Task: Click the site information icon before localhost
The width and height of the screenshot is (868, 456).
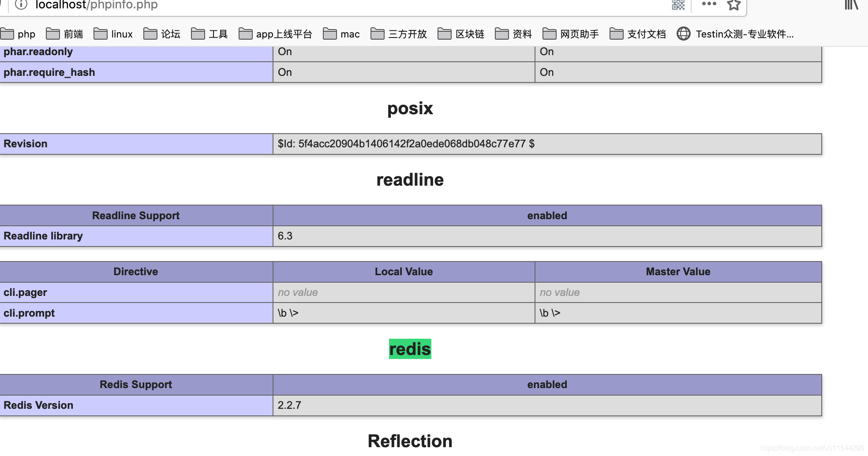Action: coord(21,4)
